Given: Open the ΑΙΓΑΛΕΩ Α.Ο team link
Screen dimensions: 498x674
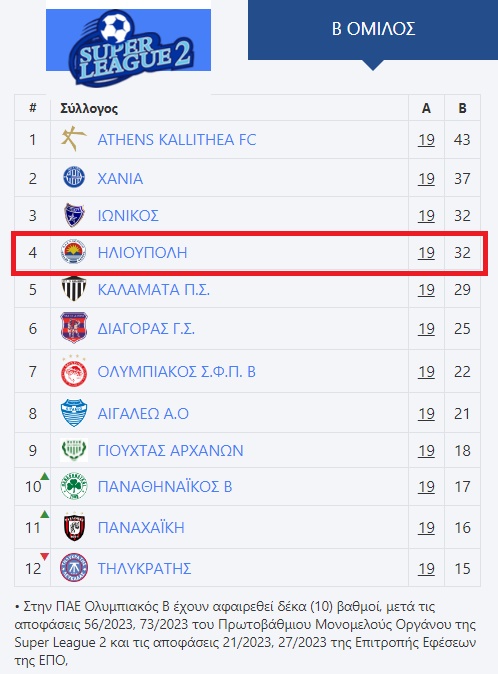Looking at the screenshot, I should click(x=143, y=414).
